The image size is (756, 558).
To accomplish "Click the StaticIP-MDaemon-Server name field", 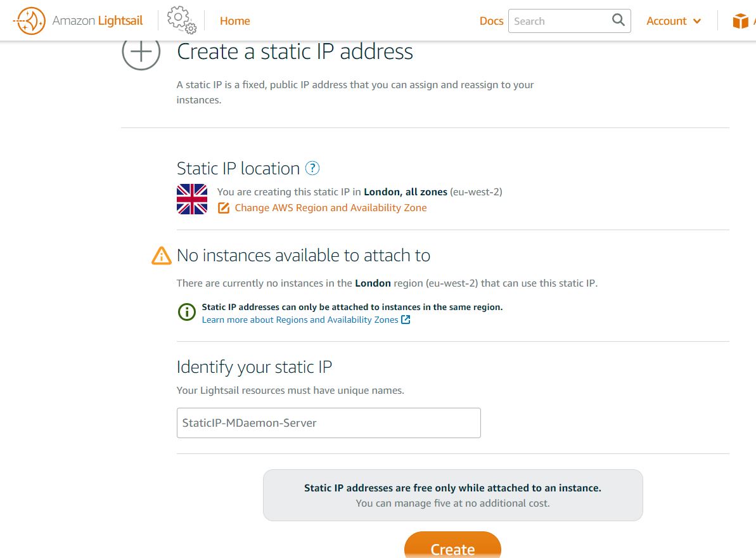I will (329, 423).
